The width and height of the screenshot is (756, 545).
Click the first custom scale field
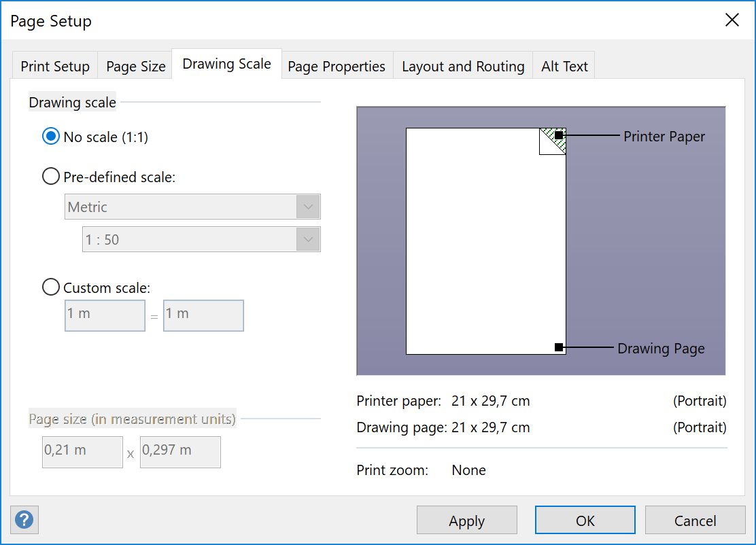pyautogui.click(x=105, y=315)
